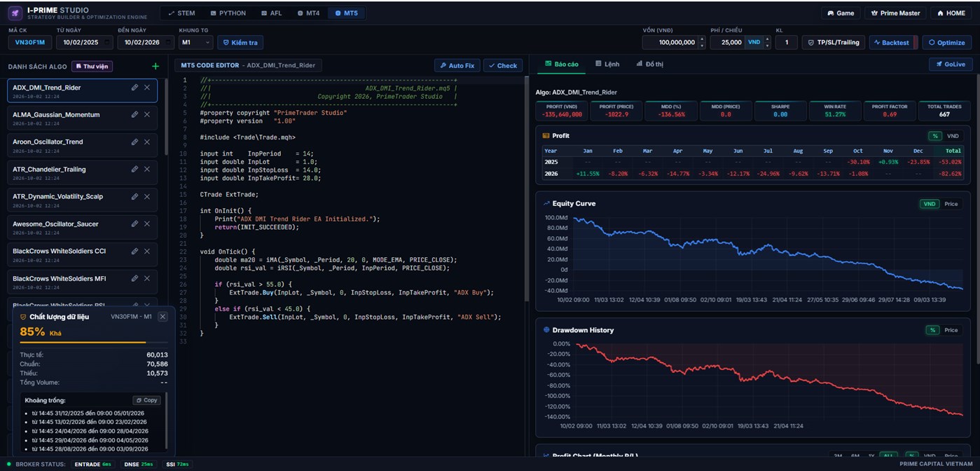Click Auto Fix in code editor

click(457, 65)
